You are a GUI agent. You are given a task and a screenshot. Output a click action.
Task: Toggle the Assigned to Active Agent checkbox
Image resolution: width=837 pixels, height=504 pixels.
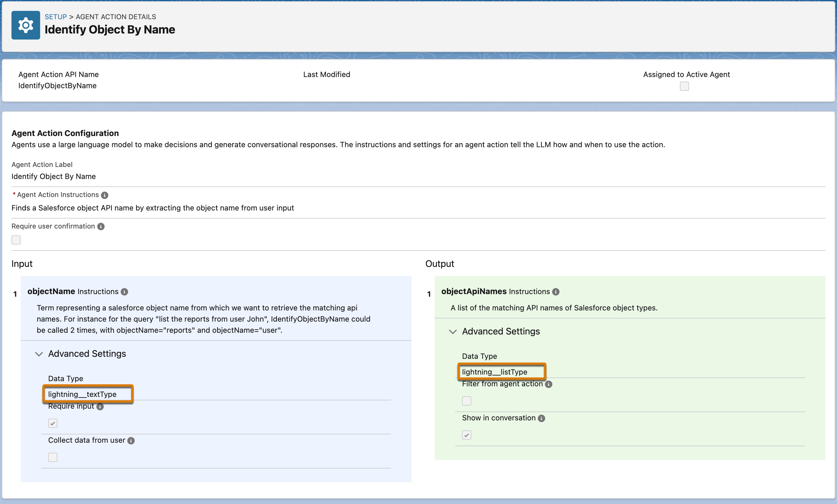pyautogui.click(x=684, y=86)
